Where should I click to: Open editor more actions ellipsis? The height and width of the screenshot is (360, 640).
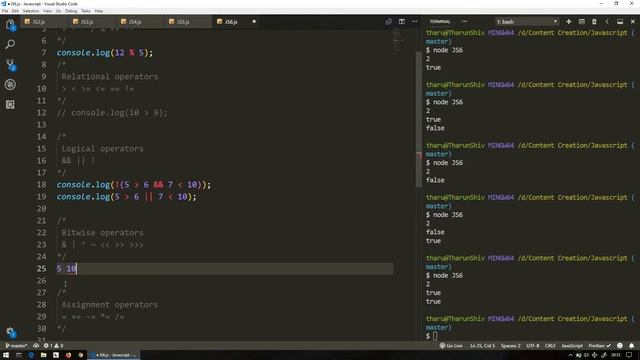tap(415, 22)
